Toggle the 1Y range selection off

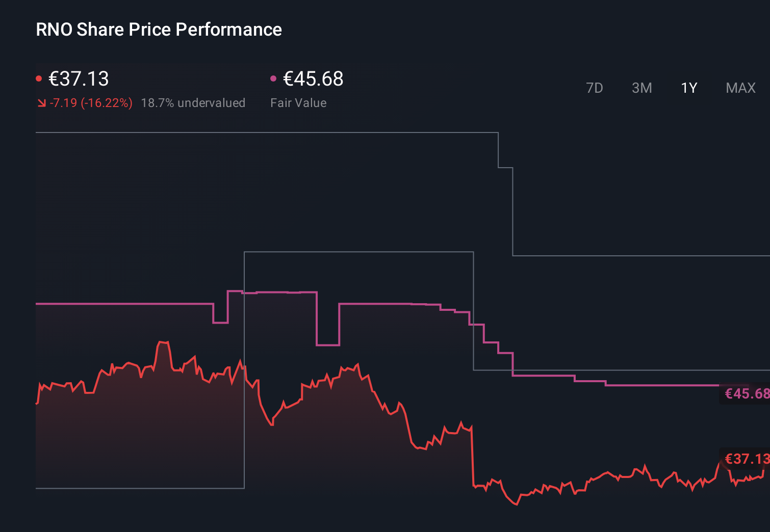pos(688,88)
